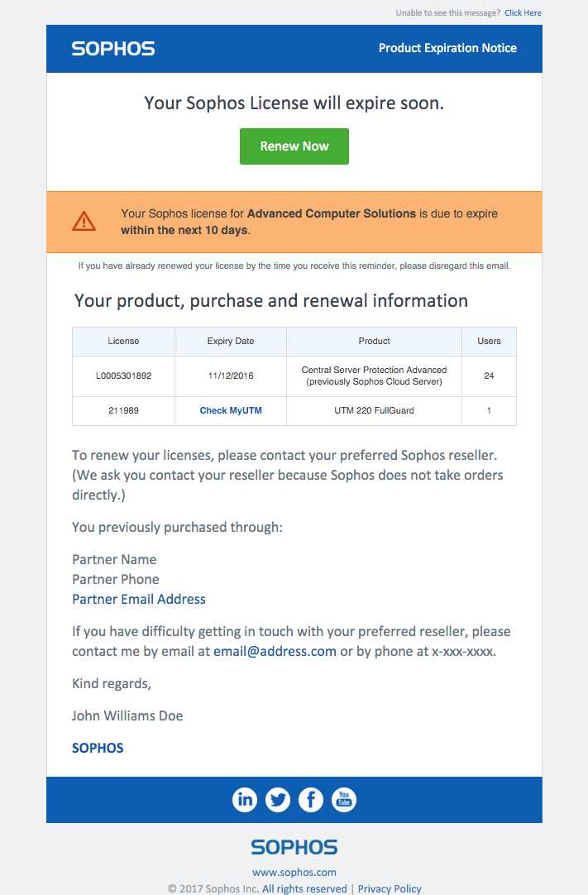Open the YouTube social icon
The image size is (588, 895).
click(x=344, y=800)
